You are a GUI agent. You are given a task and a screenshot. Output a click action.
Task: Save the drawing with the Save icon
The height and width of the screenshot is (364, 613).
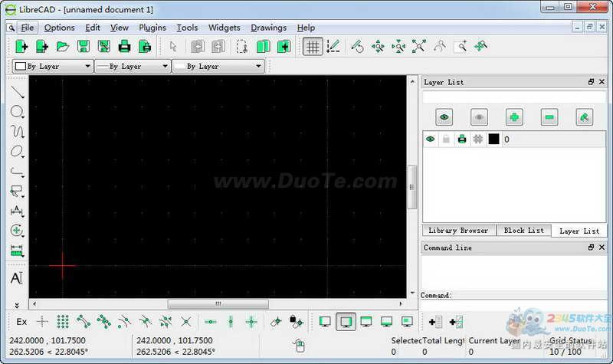(x=84, y=47)
